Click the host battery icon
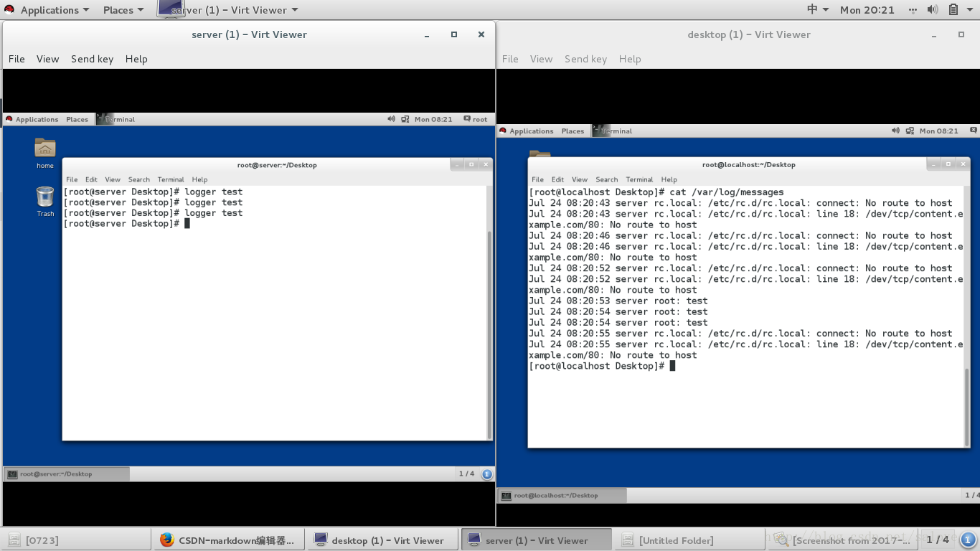Viewport: 980px width, 551px height. click(953, 9)
